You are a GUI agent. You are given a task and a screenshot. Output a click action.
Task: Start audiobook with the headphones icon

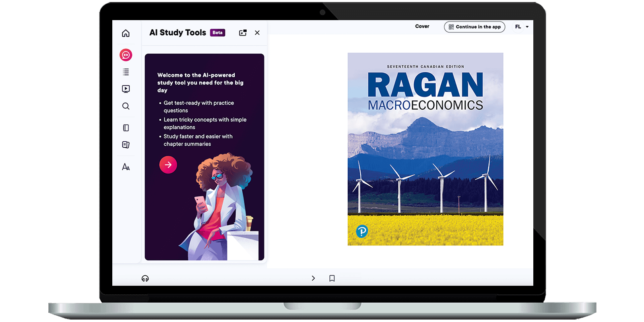145,279
